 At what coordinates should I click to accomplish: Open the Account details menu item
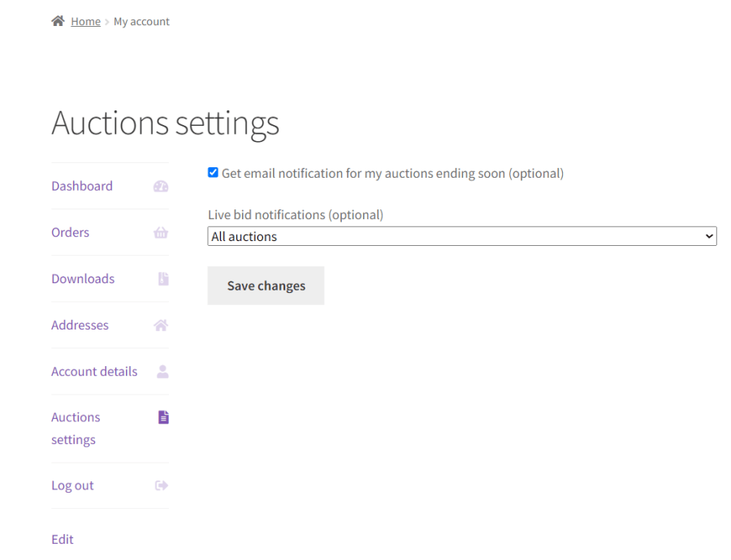[94, 372]
